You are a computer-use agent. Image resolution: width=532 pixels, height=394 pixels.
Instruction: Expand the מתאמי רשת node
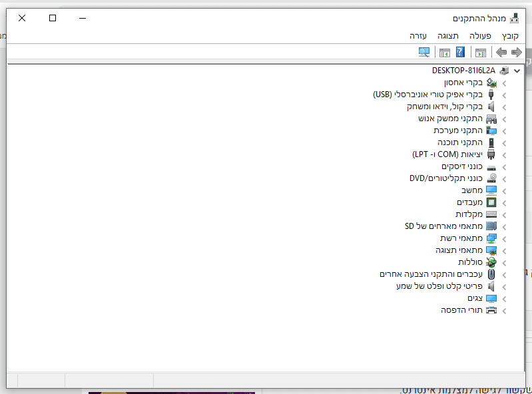pyautogui.click(x=505, y=239)
